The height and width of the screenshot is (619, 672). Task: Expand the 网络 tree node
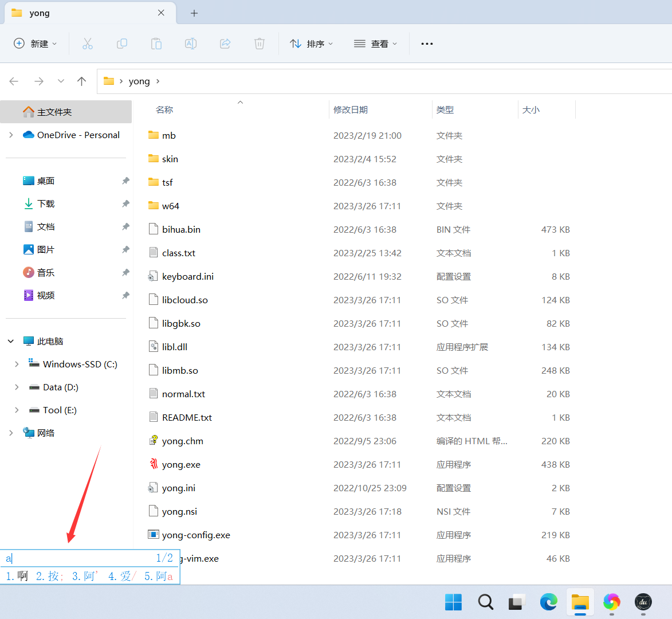pos(11,433)
